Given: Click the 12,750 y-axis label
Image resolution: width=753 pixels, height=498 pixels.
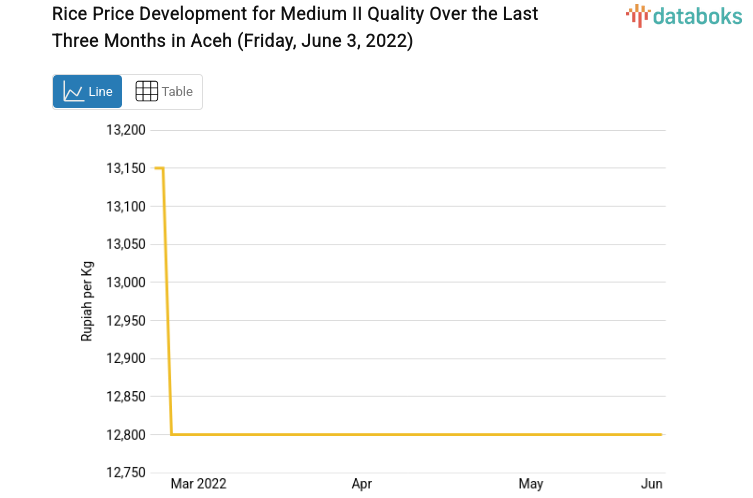Looking at the screenshot, I should (126, 472).
